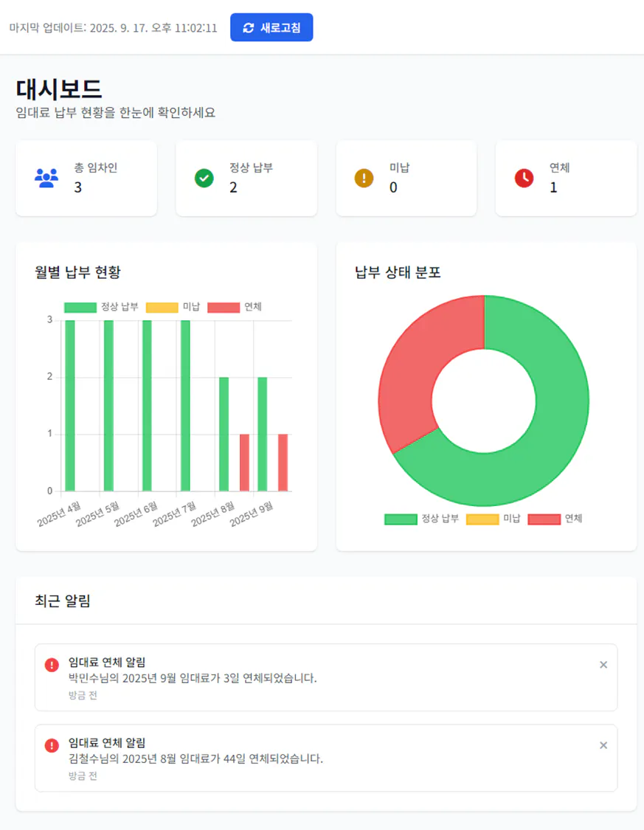
Task: Click the total tenants people icon
Action: [x=46, y=178]
